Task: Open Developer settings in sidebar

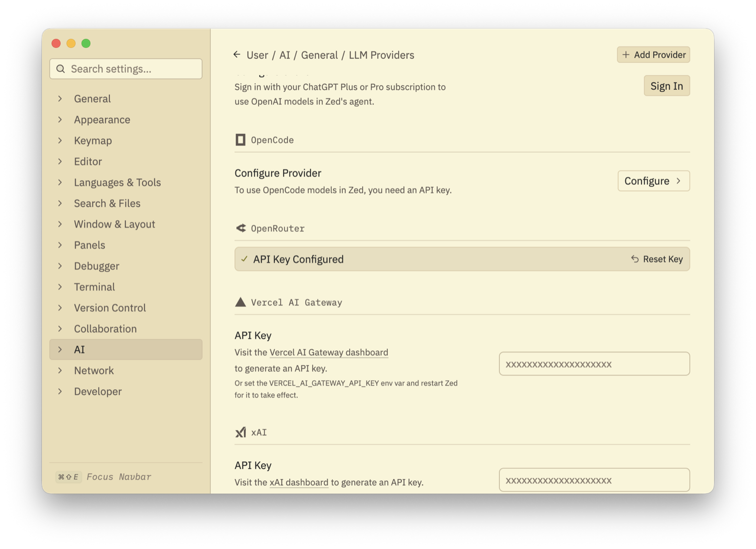Action: (x=126, y=392)
